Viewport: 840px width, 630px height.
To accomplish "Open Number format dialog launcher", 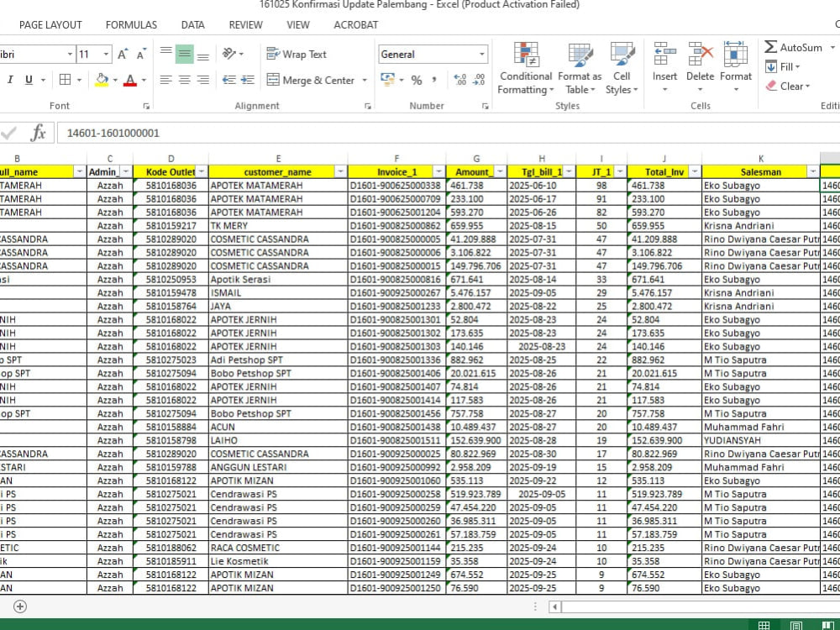I will [x=485, y=106].
